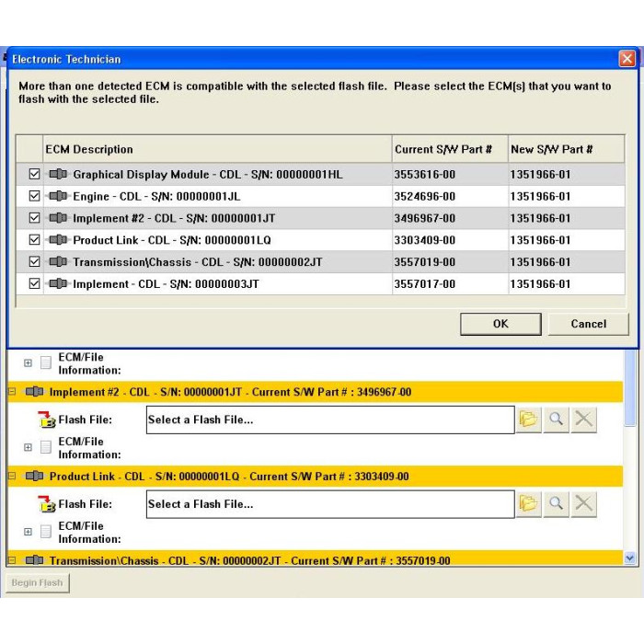Select Graphical Display Module row text
Viewport: 644px width, 644px height.
click(207, 175)
